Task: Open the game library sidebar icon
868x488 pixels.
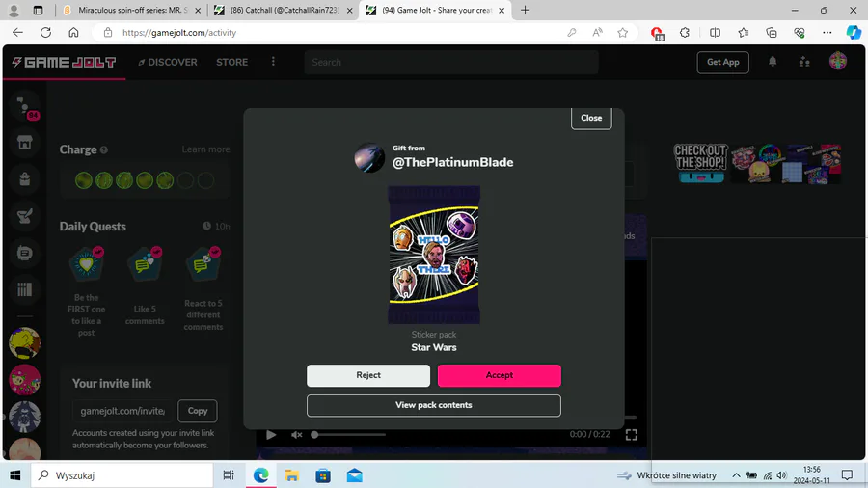Action: click(x=24, y=289)
